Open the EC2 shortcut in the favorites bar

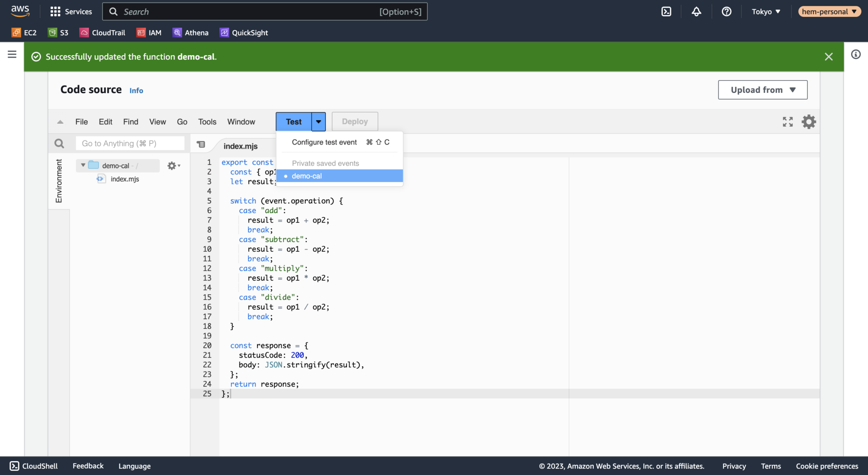24,33
